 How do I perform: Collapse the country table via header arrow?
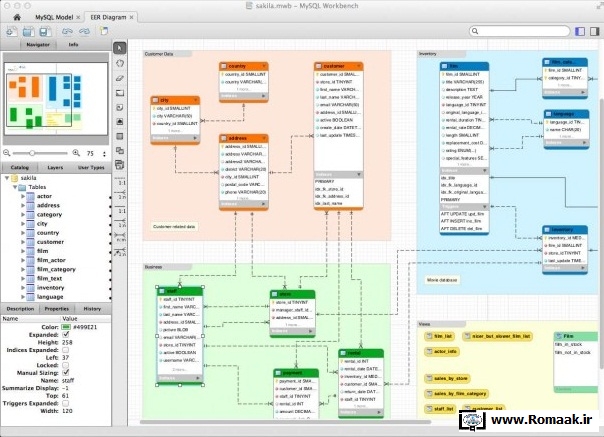264,66
